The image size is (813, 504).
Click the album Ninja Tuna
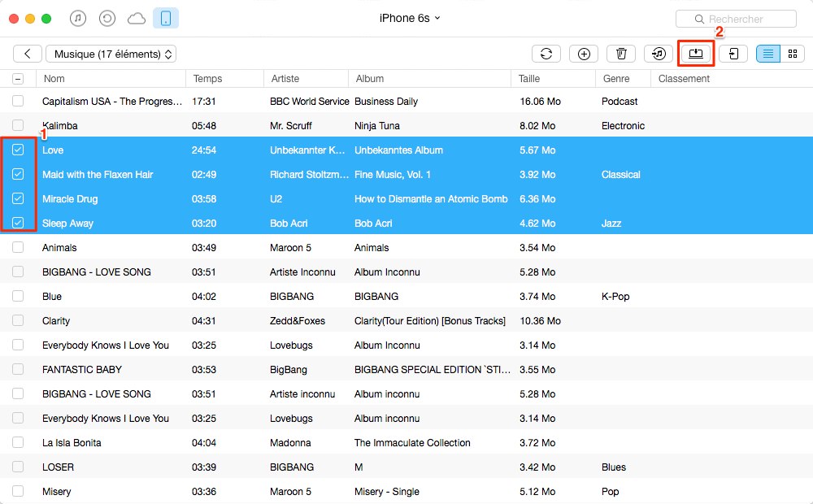tap(377, 125)
